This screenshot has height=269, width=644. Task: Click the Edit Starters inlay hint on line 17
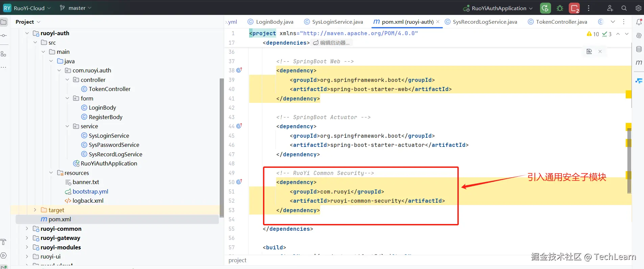(332, 43)
